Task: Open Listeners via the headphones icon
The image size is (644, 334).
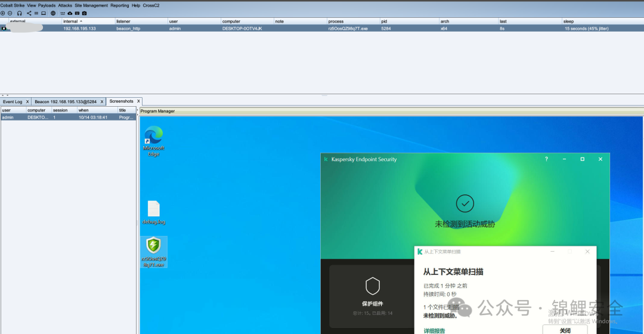Action: (19, 13)
